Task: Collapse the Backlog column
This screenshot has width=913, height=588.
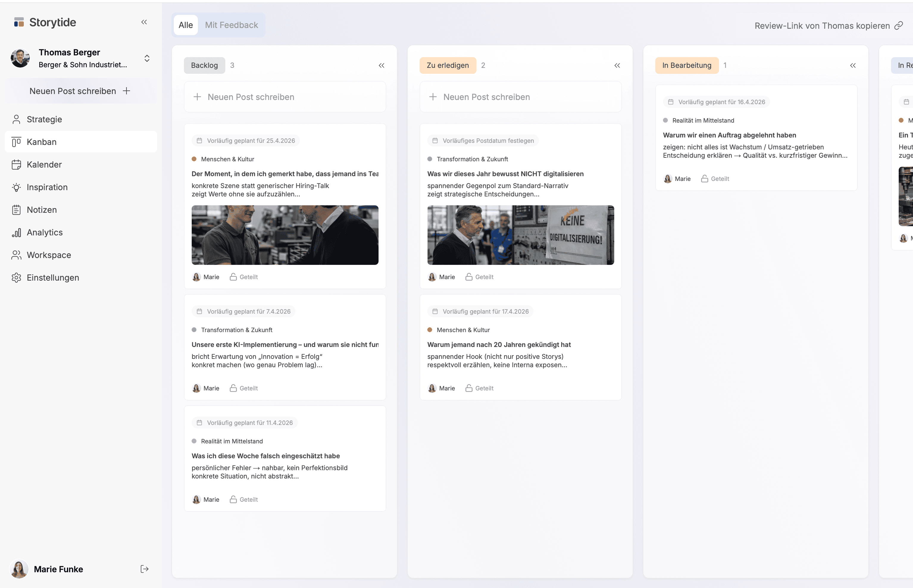Action: coord(381,65)
